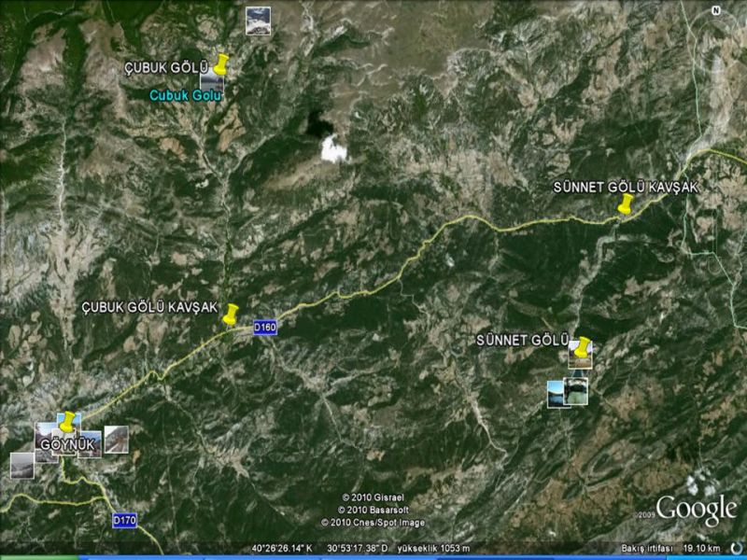
Task: Click the ÇUBUK GÖLÜ yellow pushpin
Action: [220, 65]
